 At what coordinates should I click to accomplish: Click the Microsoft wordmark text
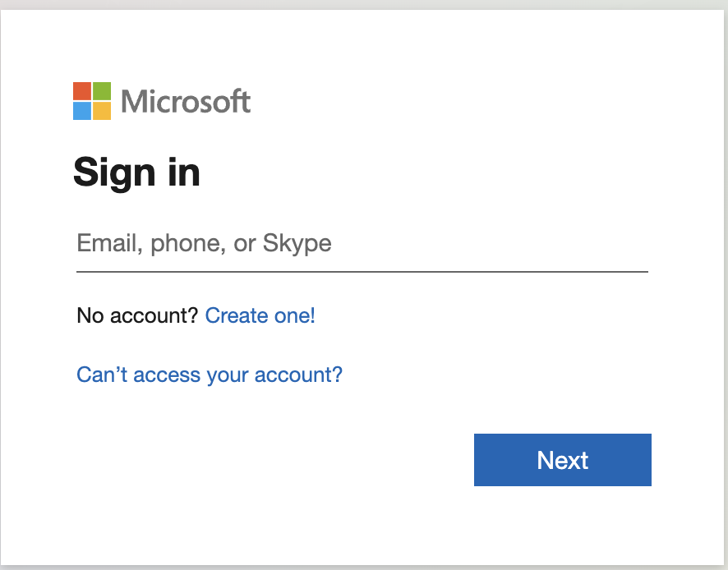[x=185, y=101]
